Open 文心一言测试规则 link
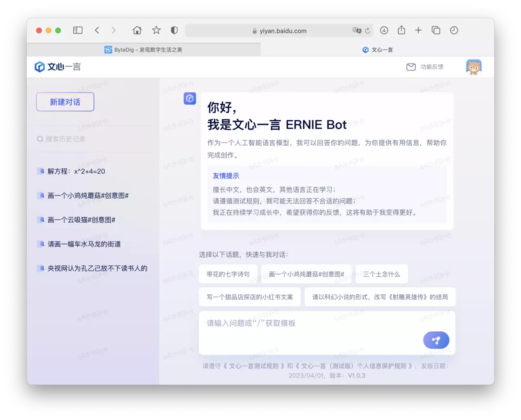Viewport: 521px width, 420px height. [254, 366]
